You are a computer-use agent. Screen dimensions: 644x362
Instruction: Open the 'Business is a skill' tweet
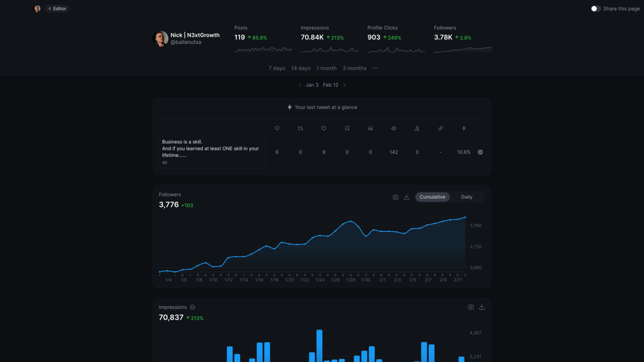(212, 152)
